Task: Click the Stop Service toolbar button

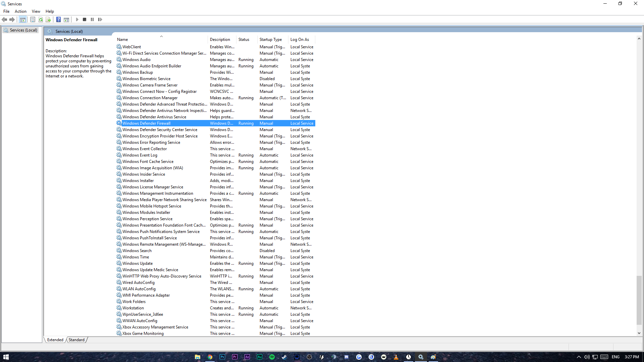Action: 85,19
